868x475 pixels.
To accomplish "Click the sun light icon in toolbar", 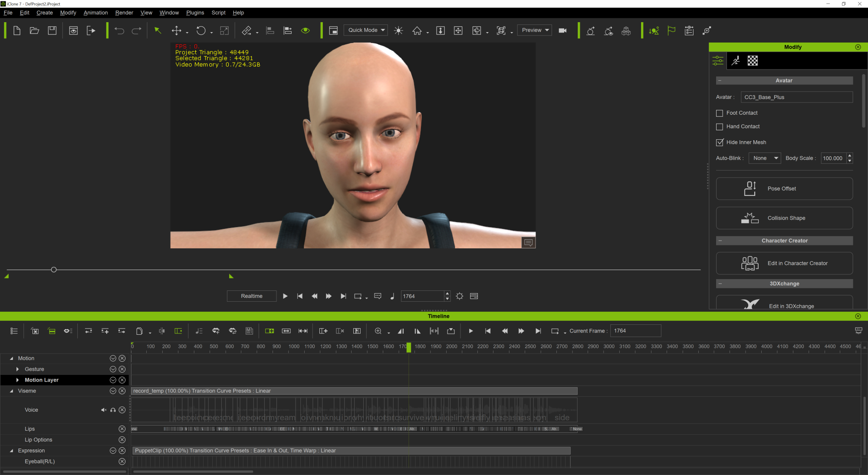I will tap(398, 30).
